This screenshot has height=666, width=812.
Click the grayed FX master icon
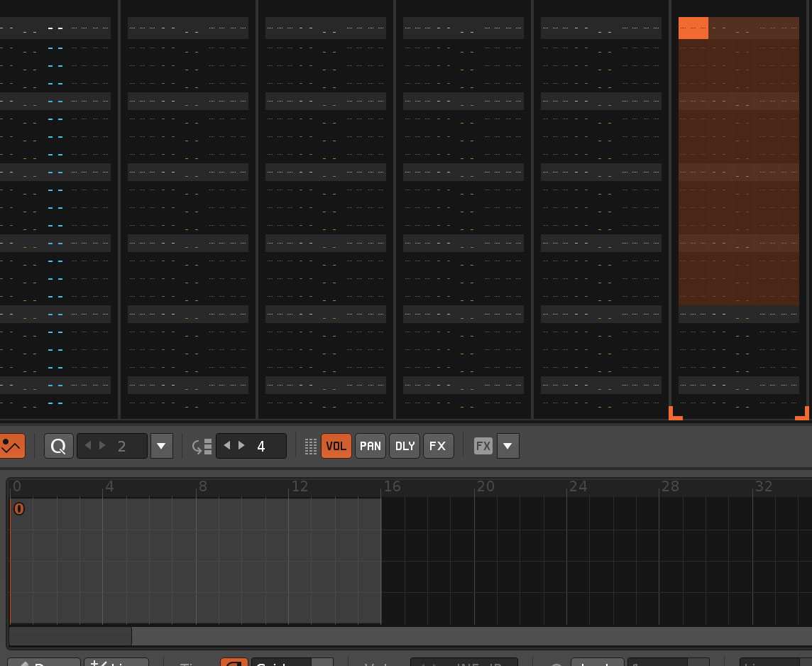(x=483, y=446)
